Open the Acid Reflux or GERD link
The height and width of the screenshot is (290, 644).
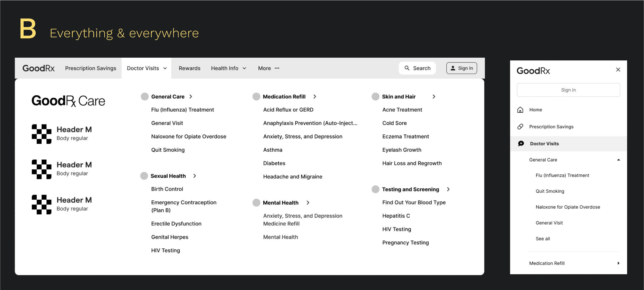(288, 110)
